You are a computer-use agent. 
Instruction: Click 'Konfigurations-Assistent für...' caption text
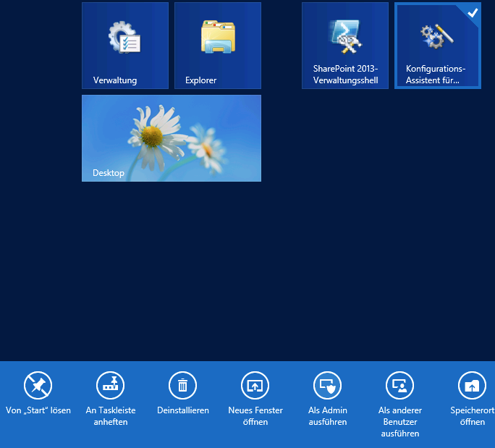pyautogui.click(x=436, y=75)
